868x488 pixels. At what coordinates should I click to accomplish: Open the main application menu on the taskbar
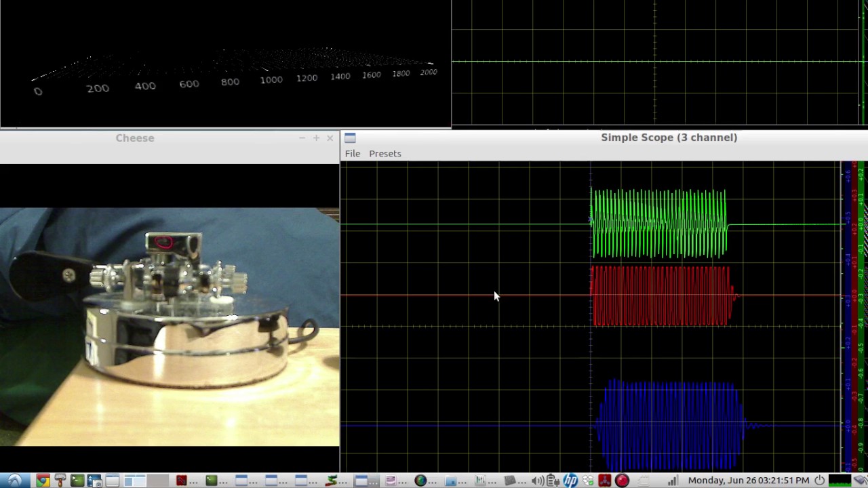[x=15, y=480]
